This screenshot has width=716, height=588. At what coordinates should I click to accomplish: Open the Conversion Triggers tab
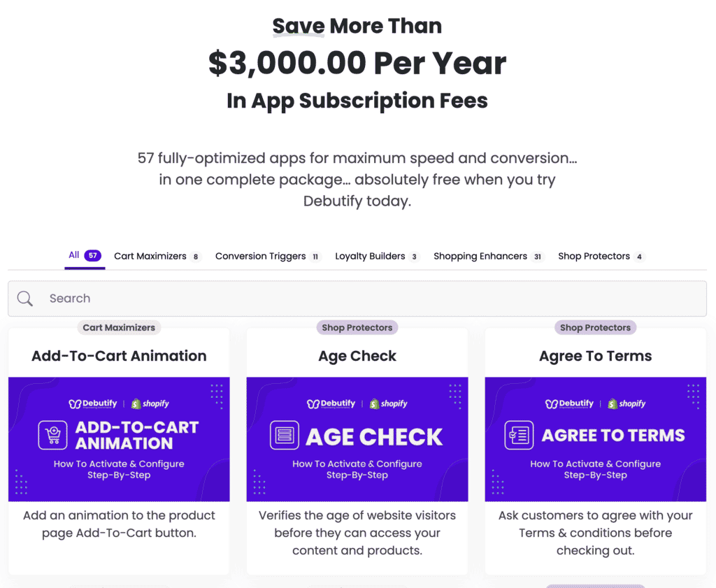click(268, 256)
